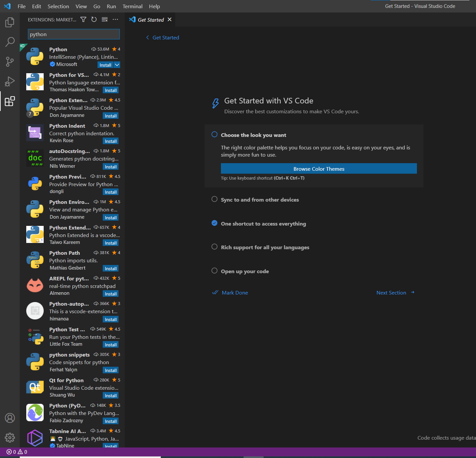Filter extensions with the funnel icon
476x458 pixels.
pyautogui.click(x=83, y=20)
